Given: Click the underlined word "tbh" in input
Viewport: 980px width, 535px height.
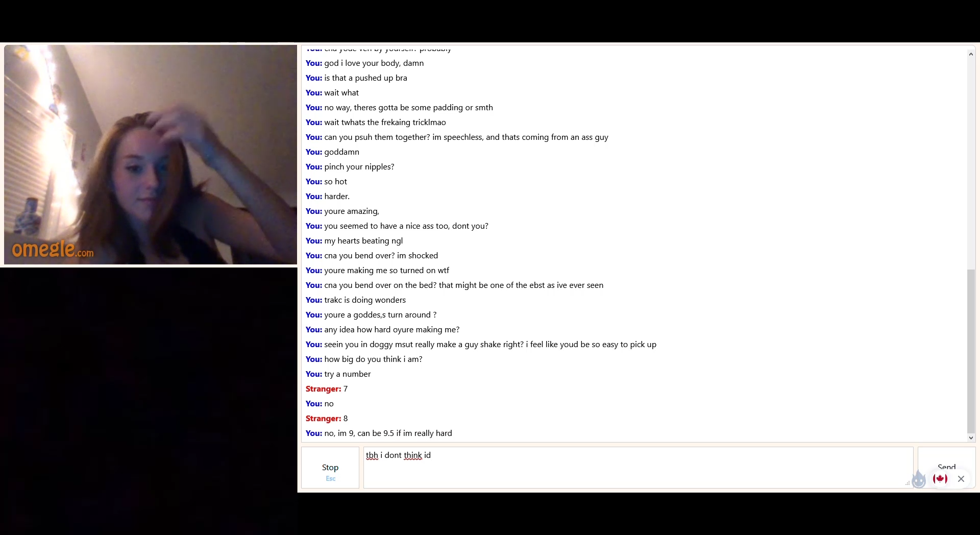Looking at the screenshot, I should pos(372,455).
